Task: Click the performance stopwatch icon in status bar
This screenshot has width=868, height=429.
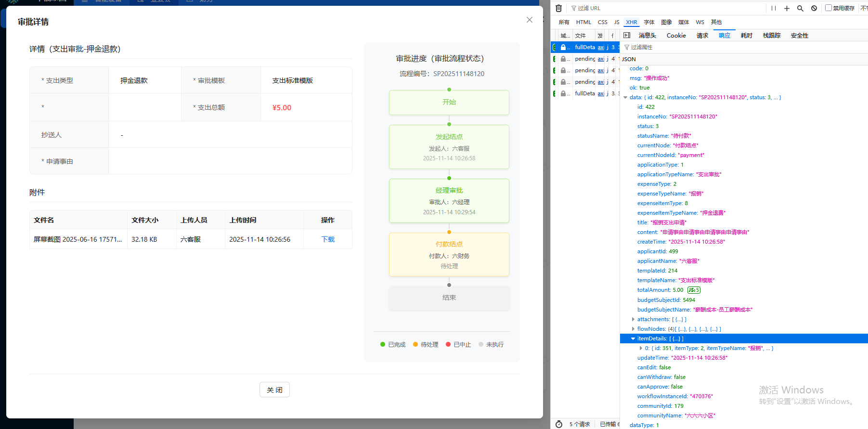Action: [x=559, y=424]
